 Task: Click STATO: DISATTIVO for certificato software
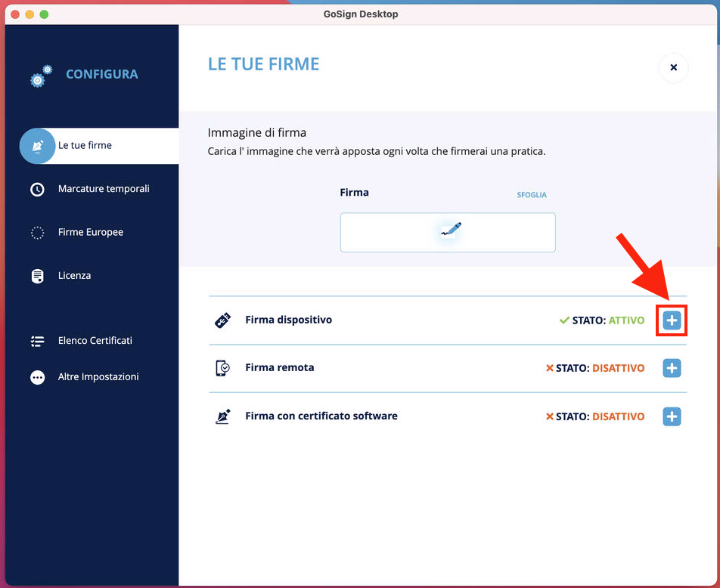click(601, 416)
